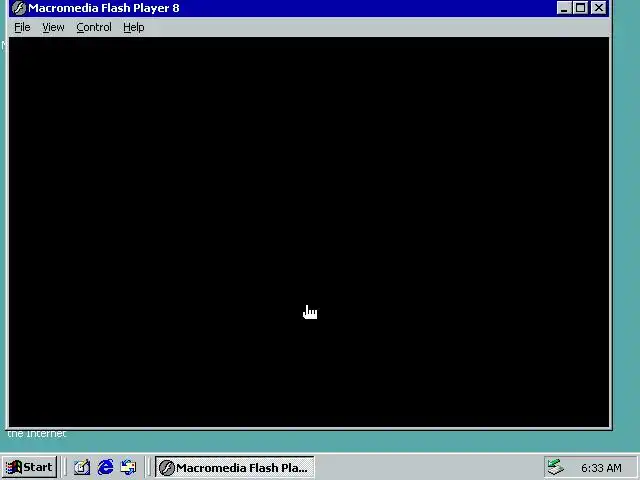Open the View menu

click(53, 27)
